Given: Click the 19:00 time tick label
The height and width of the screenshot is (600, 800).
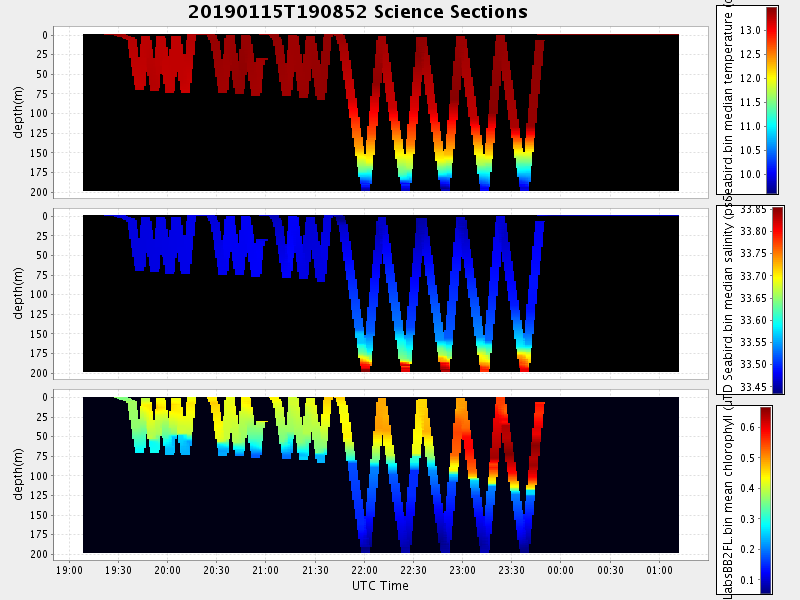Looking at the screenshot, I should click(68, 570).
